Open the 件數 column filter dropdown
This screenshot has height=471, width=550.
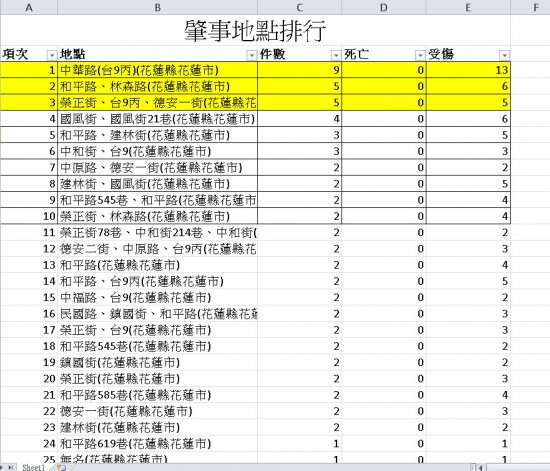pos(336,55)
